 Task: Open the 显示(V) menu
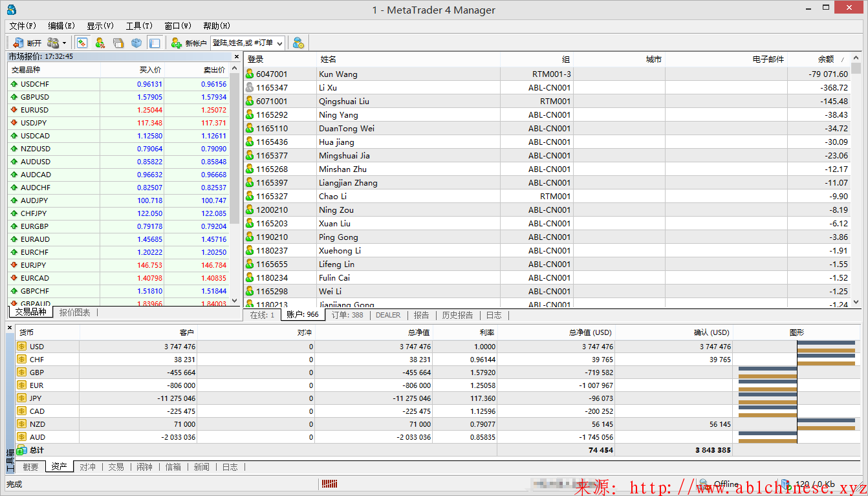[x=100, y=26]
